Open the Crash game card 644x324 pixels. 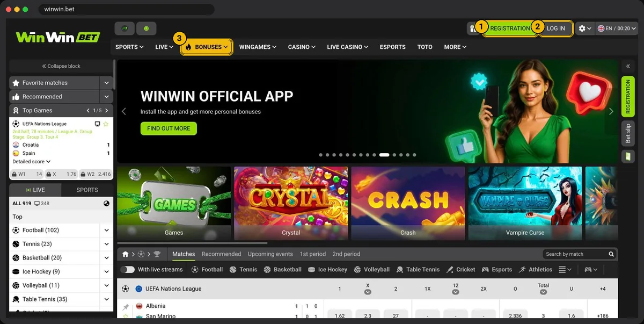pos(408,203)
